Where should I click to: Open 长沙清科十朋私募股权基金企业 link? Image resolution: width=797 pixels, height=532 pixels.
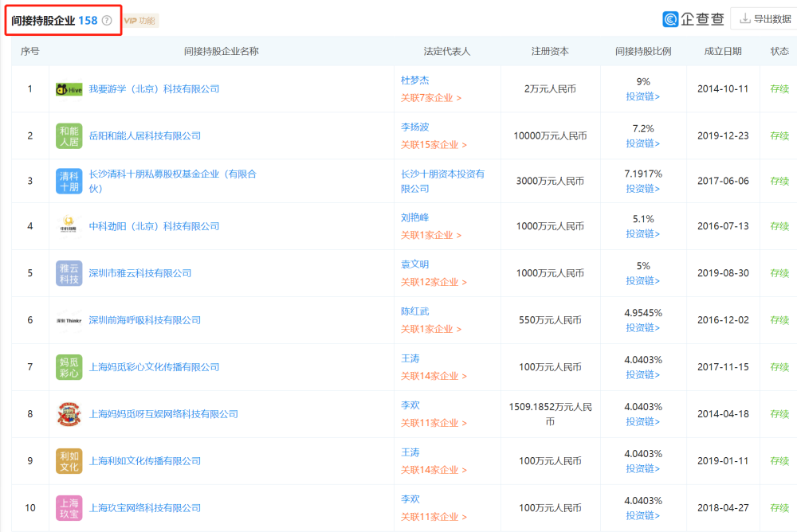pos(173,181)
